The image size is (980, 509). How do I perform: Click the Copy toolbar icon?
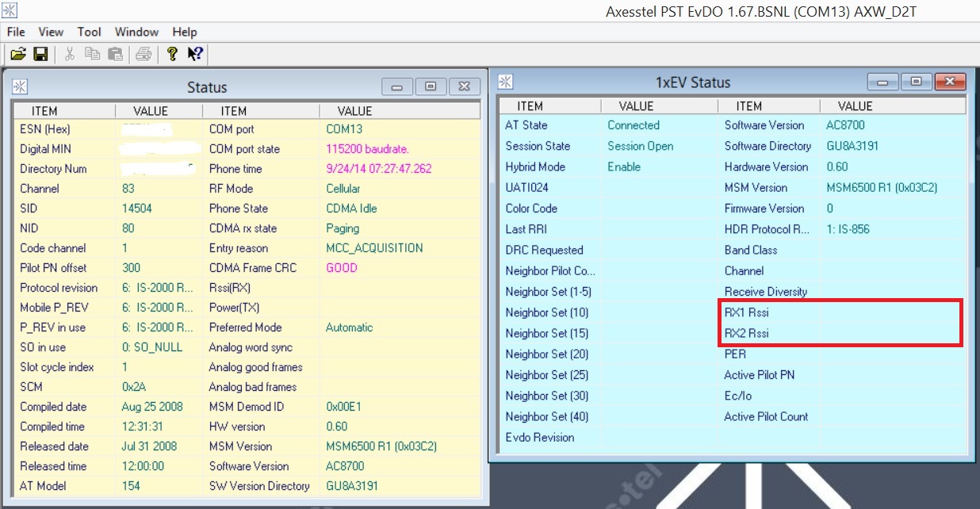tap(93, 54)
